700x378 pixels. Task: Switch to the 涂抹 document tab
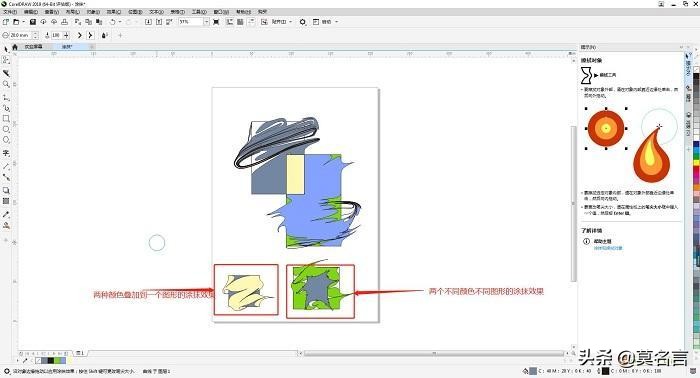[67, 46]
